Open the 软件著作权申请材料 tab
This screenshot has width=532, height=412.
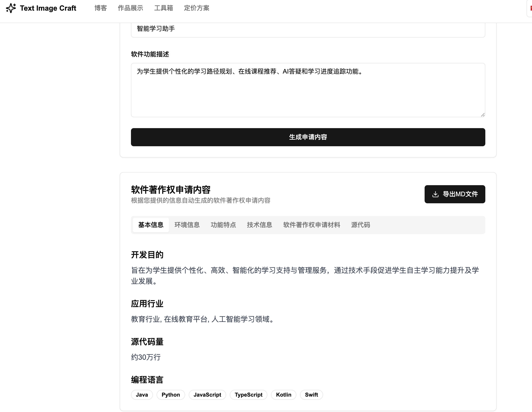311,225
